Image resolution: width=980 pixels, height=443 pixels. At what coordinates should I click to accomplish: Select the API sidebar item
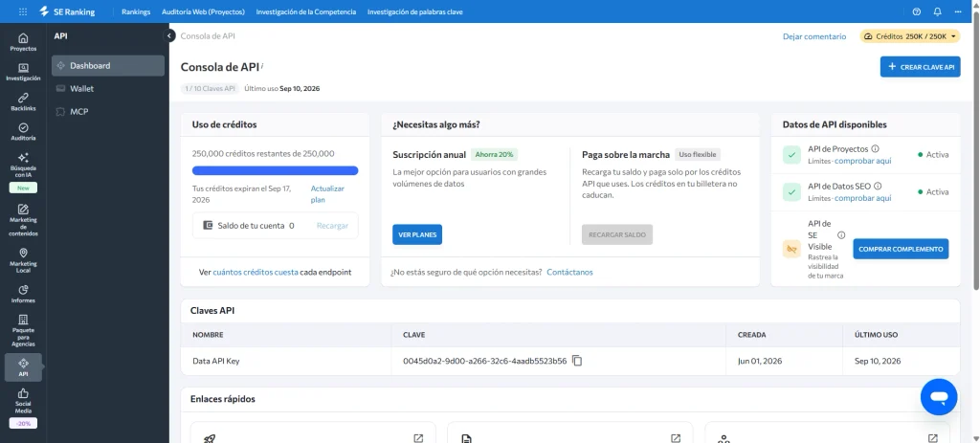[x=23, y=367]
